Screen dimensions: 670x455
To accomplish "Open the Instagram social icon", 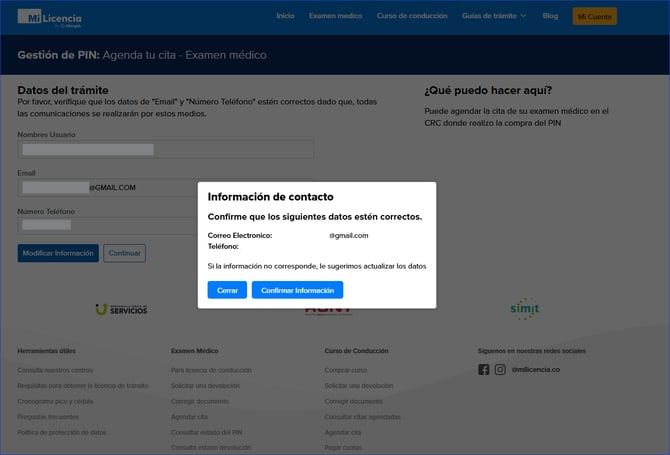I will tap(499, 370).
